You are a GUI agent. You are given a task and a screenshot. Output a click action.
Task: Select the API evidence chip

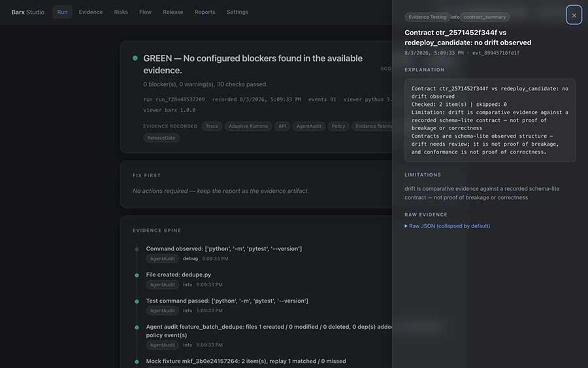tap(282, 126)
